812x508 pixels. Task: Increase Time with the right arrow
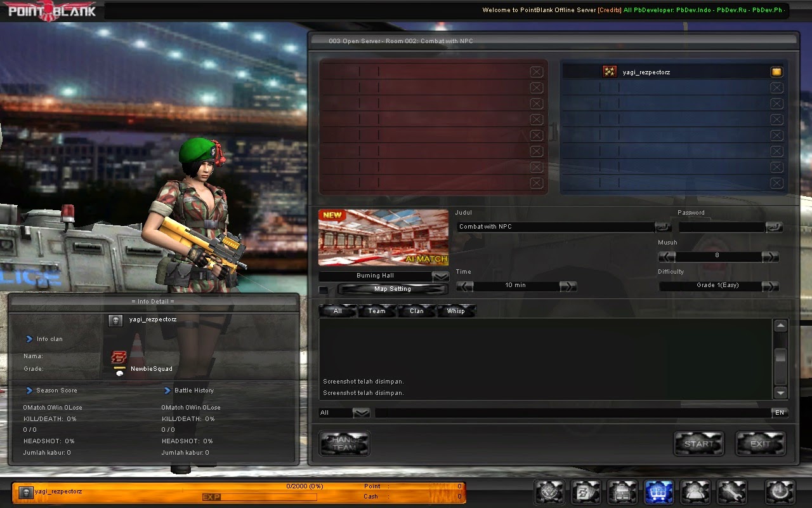568,286
